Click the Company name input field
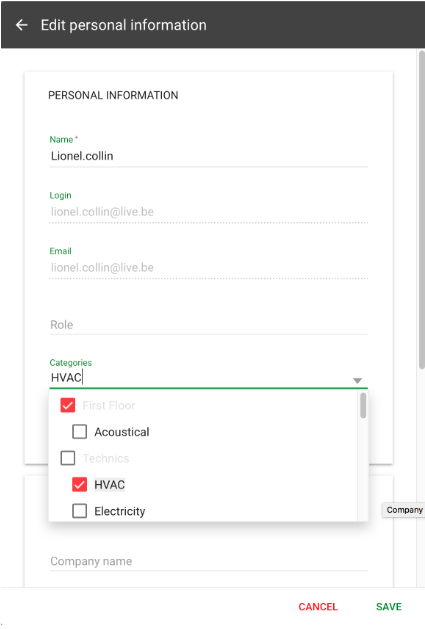 coord(208,561)
